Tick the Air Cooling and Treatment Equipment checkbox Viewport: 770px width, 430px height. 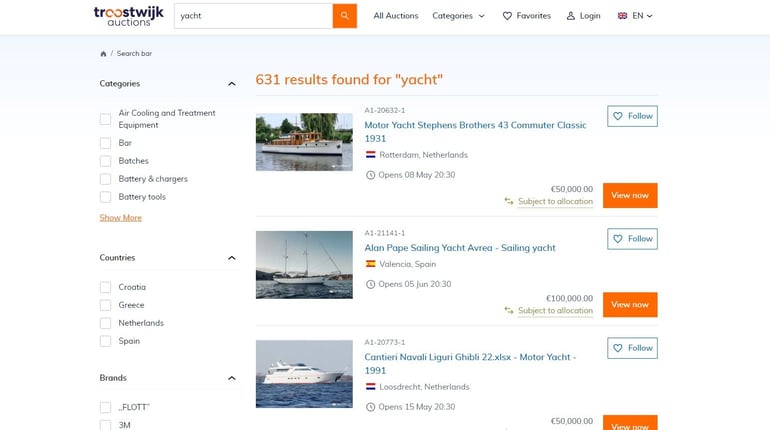click(x=105, y=119)
